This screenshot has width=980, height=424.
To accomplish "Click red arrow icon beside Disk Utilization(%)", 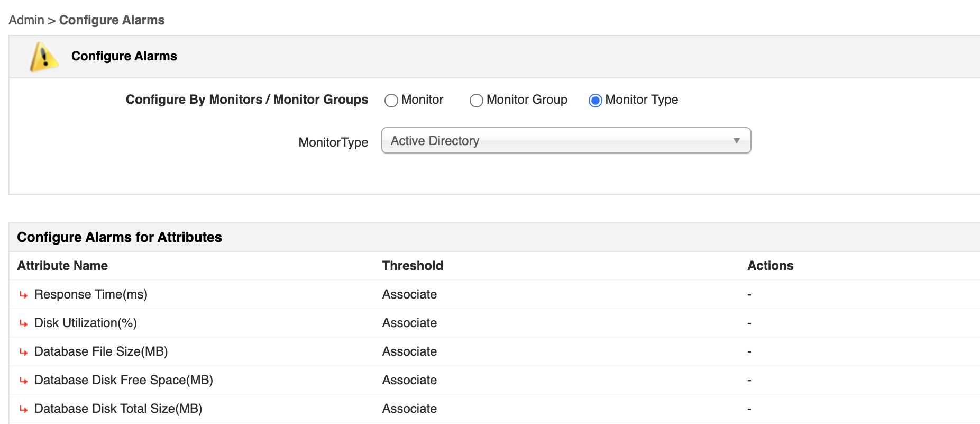I will pos(24,323).
